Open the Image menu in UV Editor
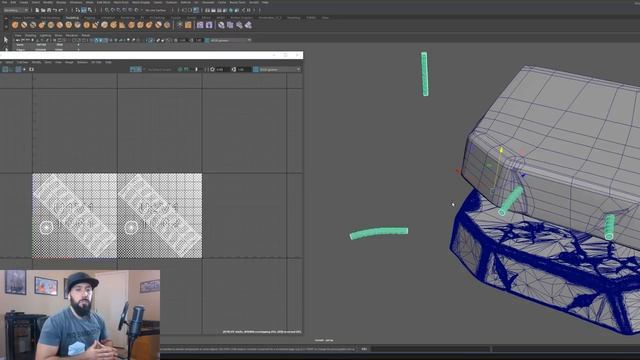640x360 pixels. click(69, 62)
